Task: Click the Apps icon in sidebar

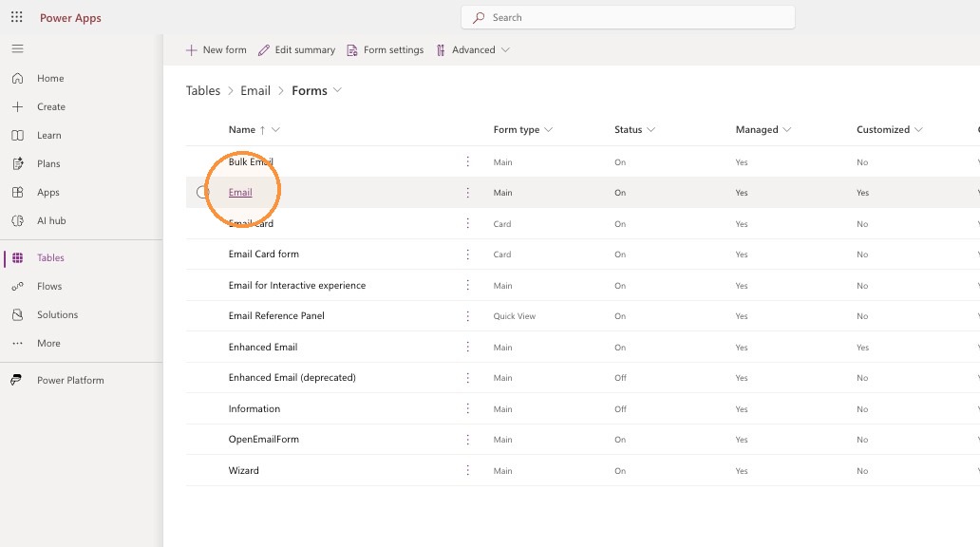Action: pyautogui.click(x=17, y=192)
